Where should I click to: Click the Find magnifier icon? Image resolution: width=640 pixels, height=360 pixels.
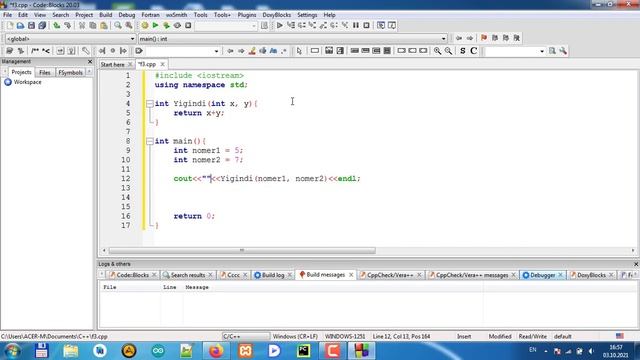[x=118, y=26]
